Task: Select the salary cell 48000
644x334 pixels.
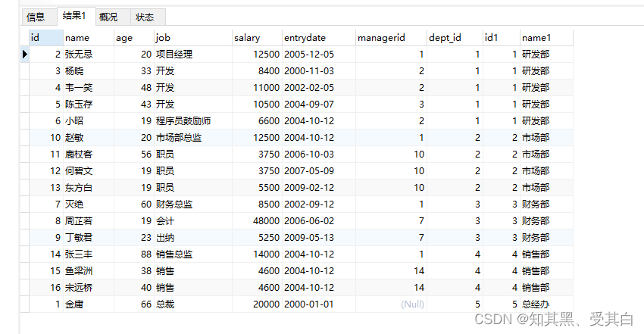Action: tap(257, 220)
